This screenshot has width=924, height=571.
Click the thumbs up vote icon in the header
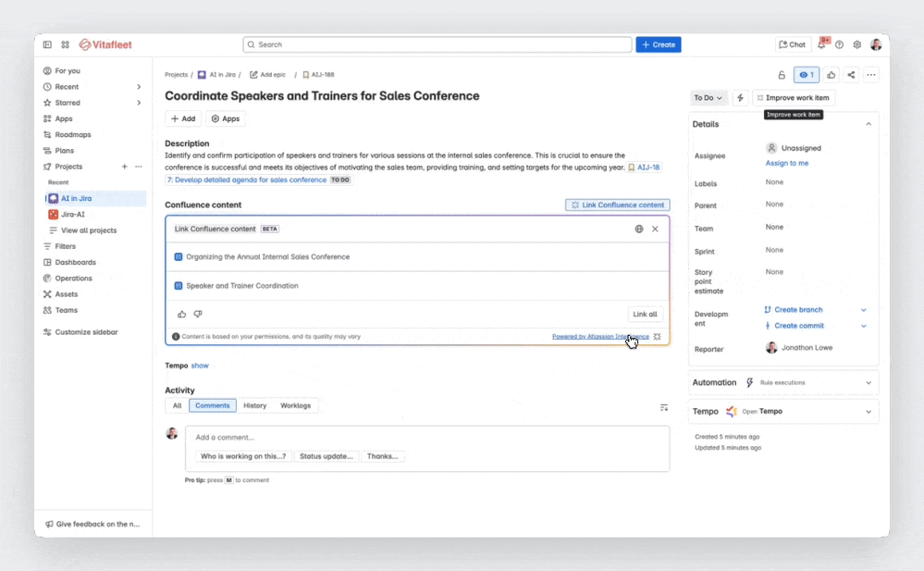click(831, 75)
